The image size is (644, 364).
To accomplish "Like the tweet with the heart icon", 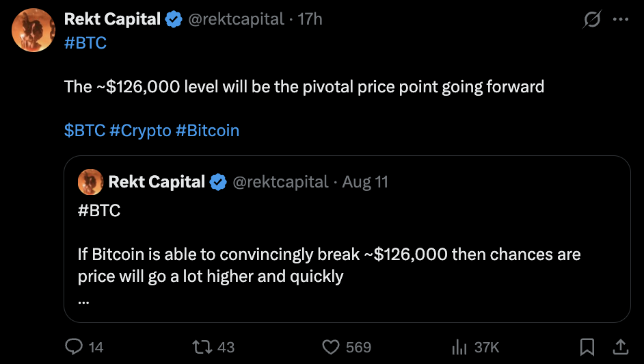I will pos(331,347).
